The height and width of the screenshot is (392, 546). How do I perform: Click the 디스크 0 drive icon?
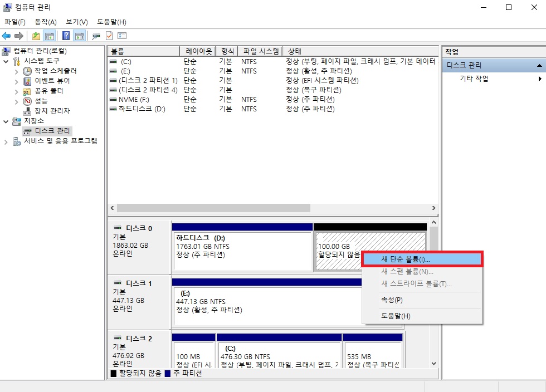pyautogui.click(x=119, y=227)
